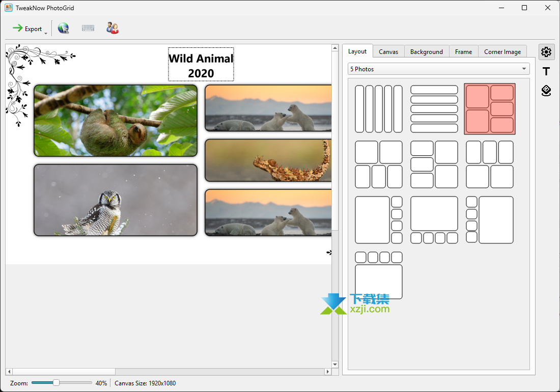Open the gear settings panel
The width and height of the screenshot is (560, 392).
click(546, 52)
